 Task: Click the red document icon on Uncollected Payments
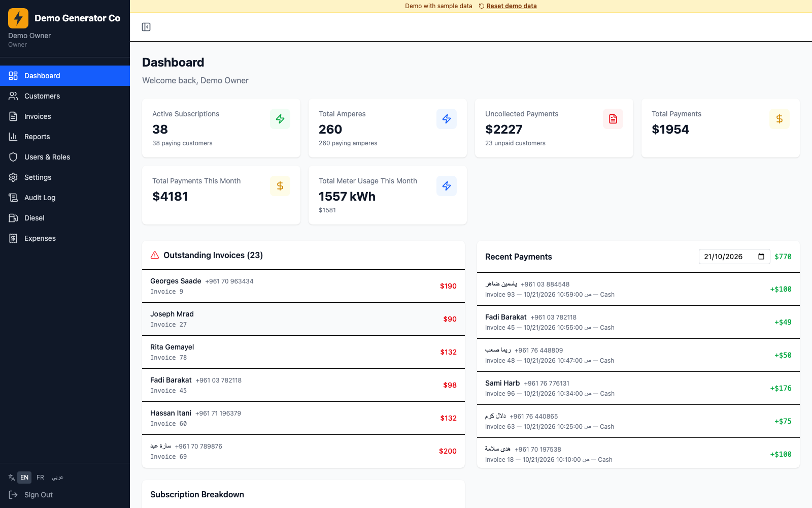coord(613,119)
